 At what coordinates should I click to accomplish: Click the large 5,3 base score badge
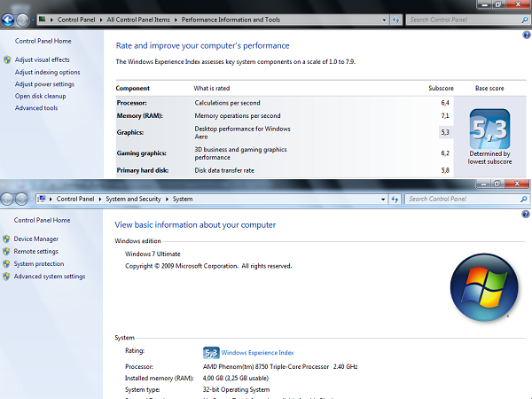(x=489, y=129)
